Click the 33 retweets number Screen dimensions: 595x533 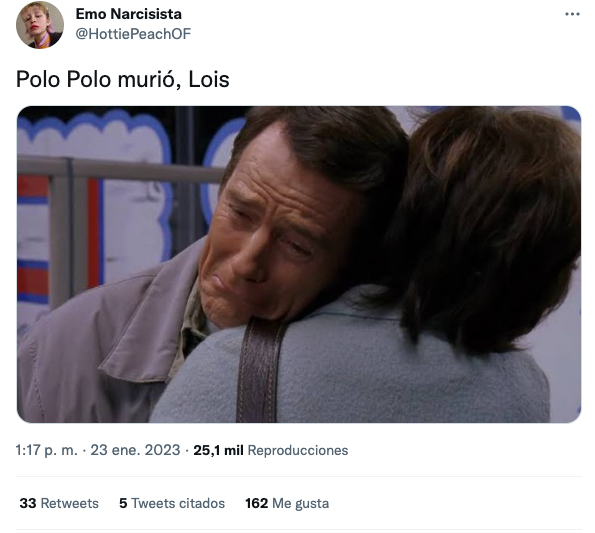28,503
